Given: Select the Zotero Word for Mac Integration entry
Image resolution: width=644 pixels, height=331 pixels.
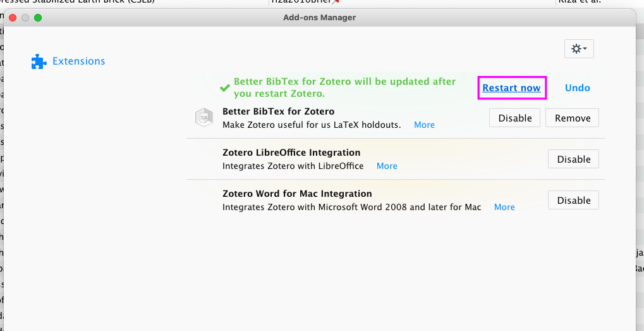Looking at the screenshot, I should [x=297, y=194].
